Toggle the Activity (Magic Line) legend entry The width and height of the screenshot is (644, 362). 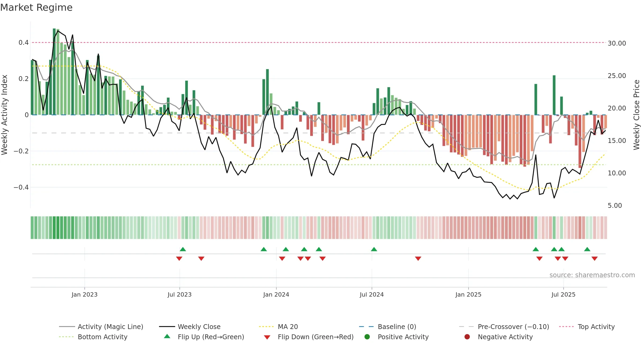tap(101, 327)
